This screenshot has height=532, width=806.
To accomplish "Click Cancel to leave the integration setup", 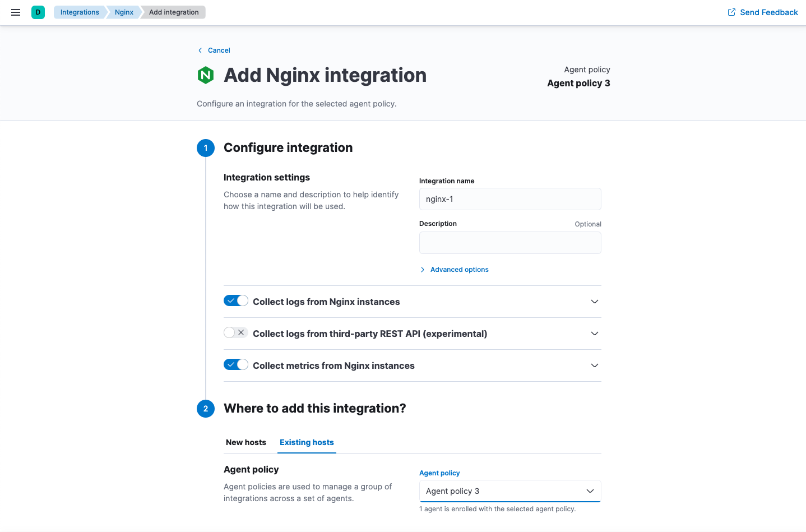I will (219, 50).
